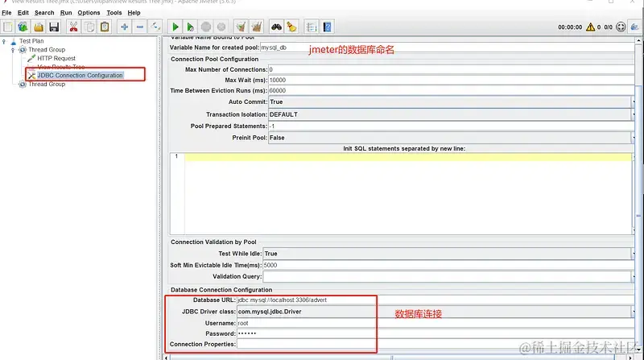Viewport: 644px width, 360px height.
Task: Select HTTP Request in the tree
Action: pos(56,58)
